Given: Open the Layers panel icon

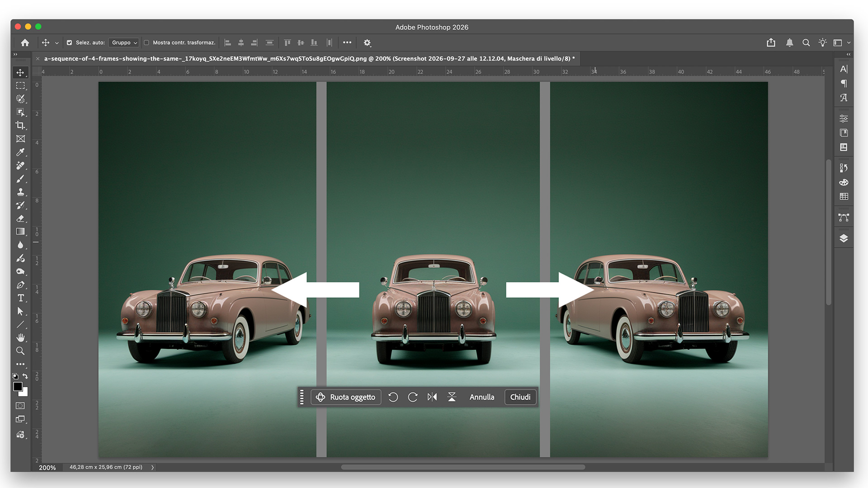Looking at the screenshot, I should (844, 239).
